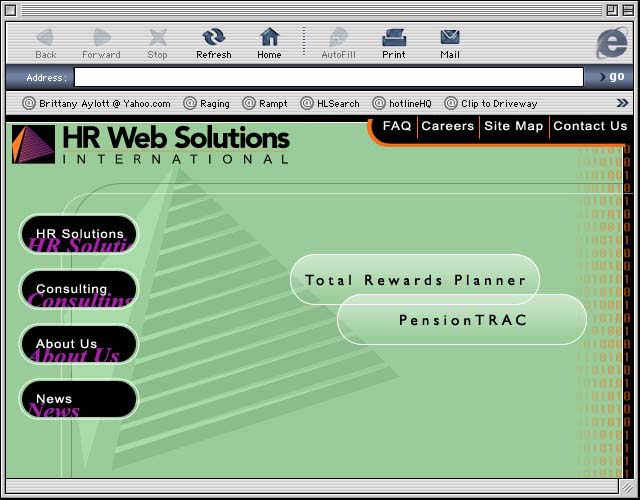This screenshot has width=640, height=500.
Task: Click the AutoFill toolbar icon
Action: tap(338, 37)
